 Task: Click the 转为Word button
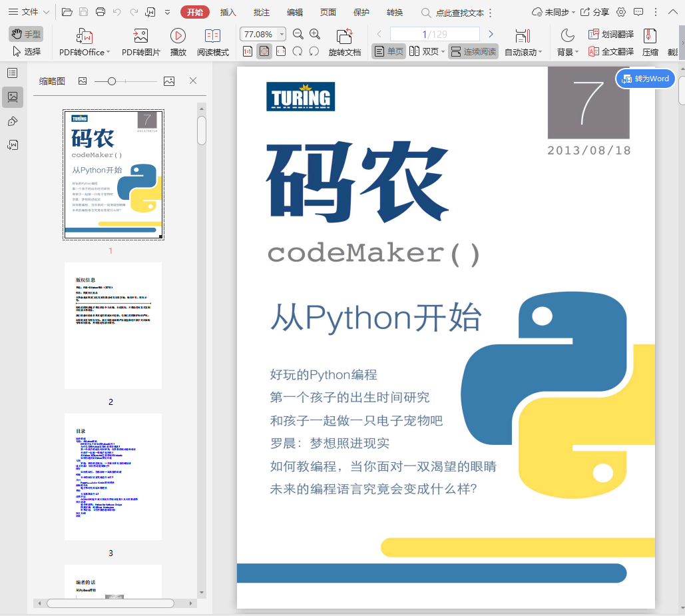pos(645,79)
